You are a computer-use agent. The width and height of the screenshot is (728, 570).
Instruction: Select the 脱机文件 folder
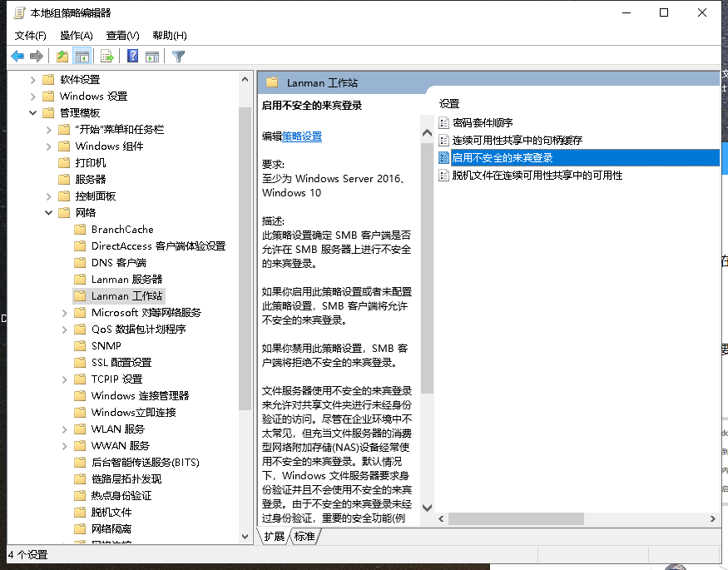[x=111, y=513]
